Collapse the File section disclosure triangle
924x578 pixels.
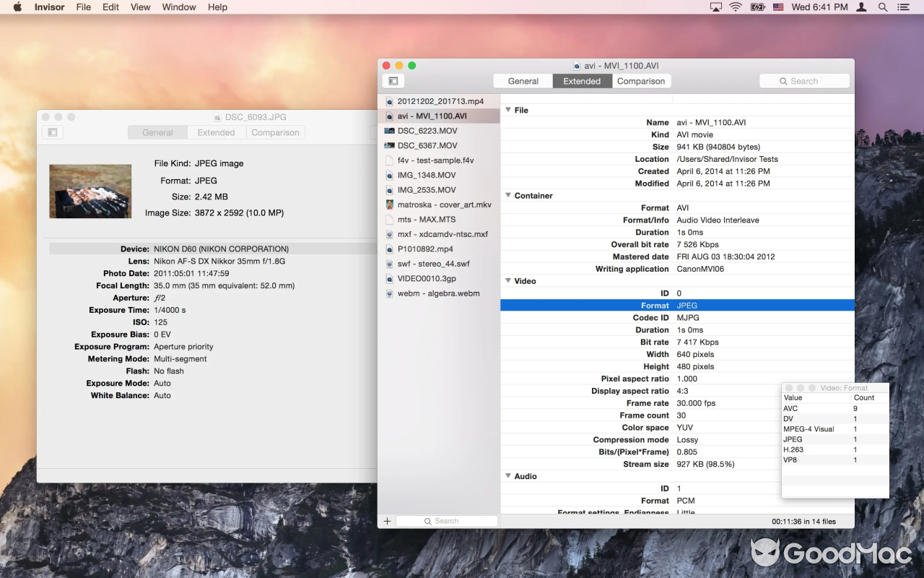(508, 110)
